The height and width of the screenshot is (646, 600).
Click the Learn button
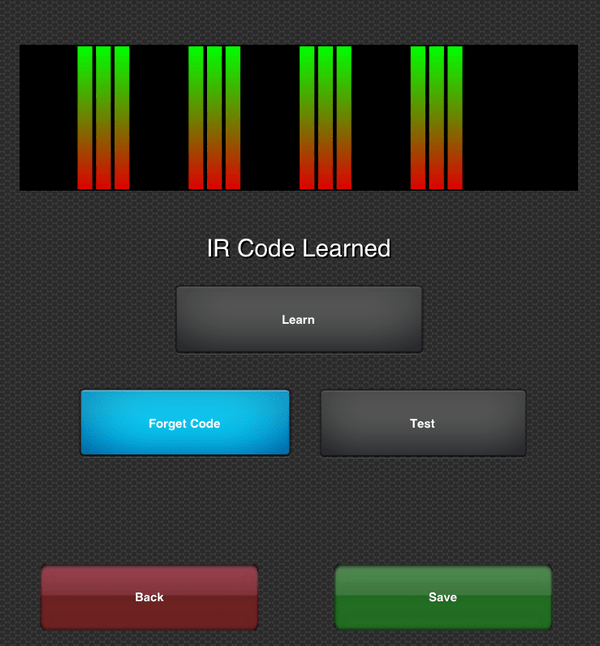click(x=299, y=319)
